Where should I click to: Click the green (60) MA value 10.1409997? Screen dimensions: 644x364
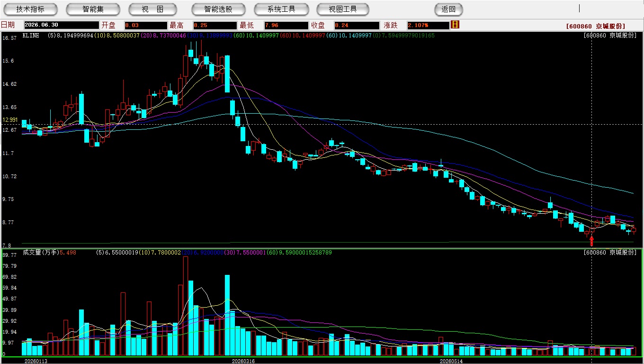click(256, 36)
